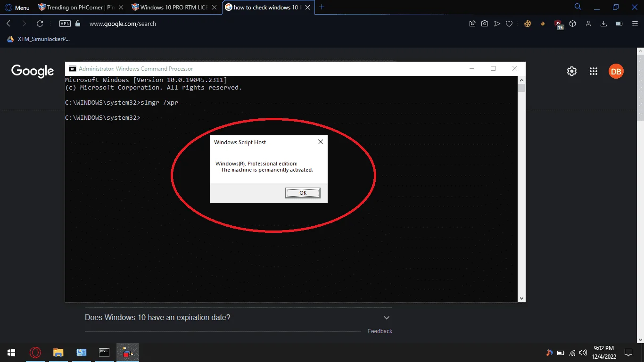Open uBlock Origin extension showing 15

coord(559,25)
